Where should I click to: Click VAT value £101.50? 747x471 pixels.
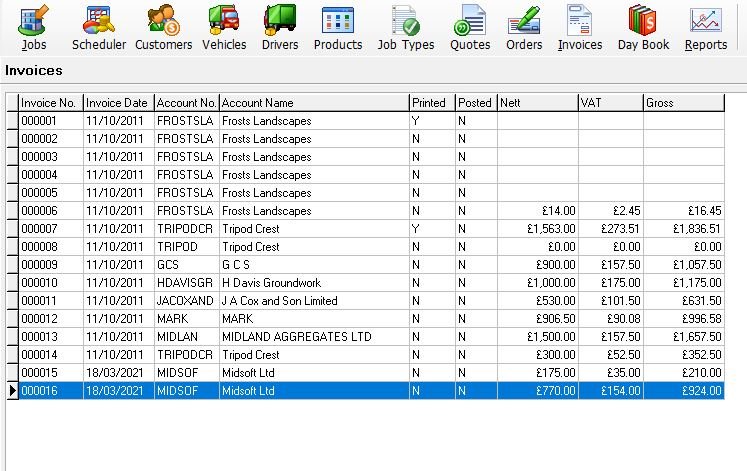pyautogui.click(x=610, y=301)
